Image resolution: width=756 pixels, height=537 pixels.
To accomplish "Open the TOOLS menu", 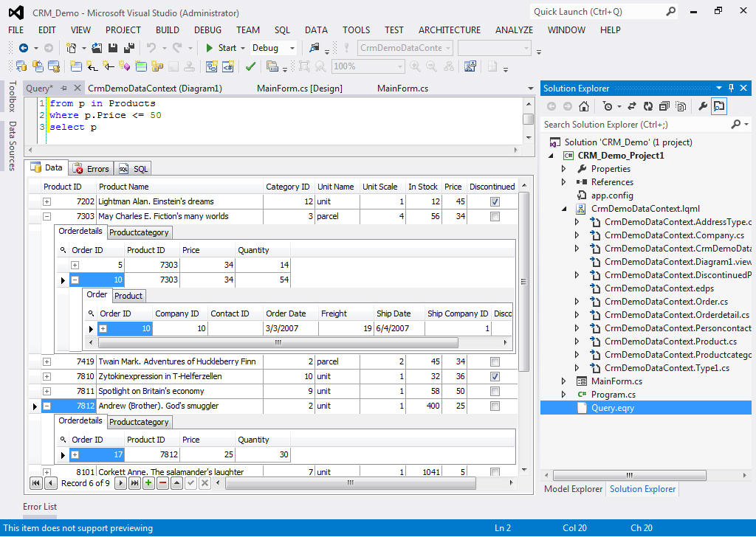I will pyautogui.click(x=357, y=30).
